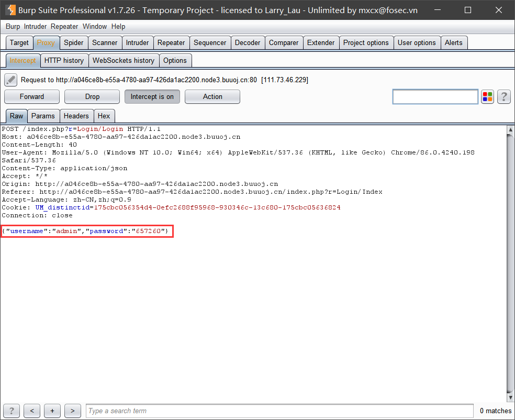Image resolution: width=515 pixels, height=420 pixels.
Task: Open the Project options tab
Action: (x=366, y=43)
